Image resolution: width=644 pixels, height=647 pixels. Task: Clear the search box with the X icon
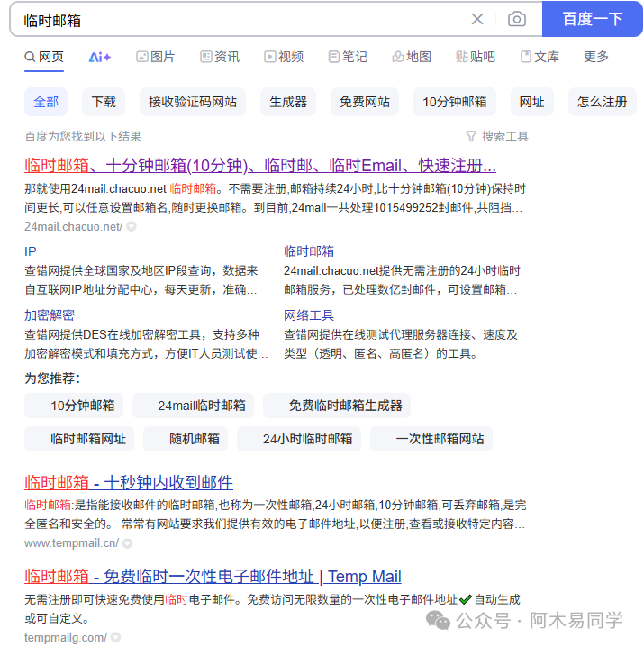pyautogui.click(x=477, y=19)
